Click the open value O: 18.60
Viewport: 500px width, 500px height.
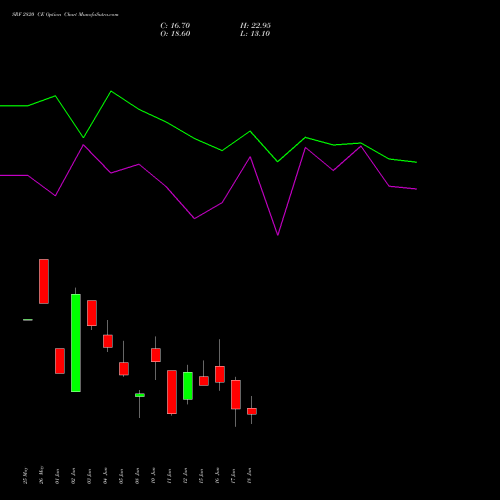[175, 34]
